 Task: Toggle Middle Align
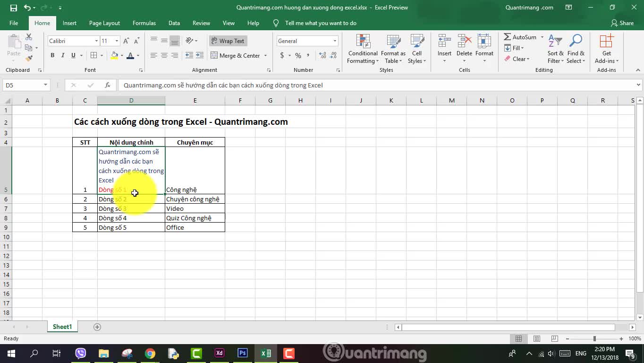pos(164,41)
